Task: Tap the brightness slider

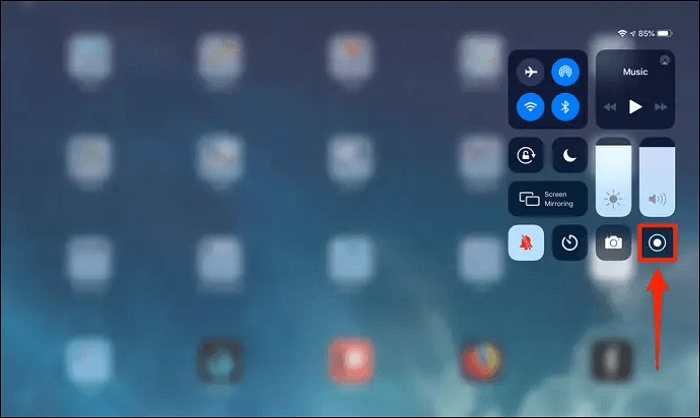Action: click(x=613, y=177)
